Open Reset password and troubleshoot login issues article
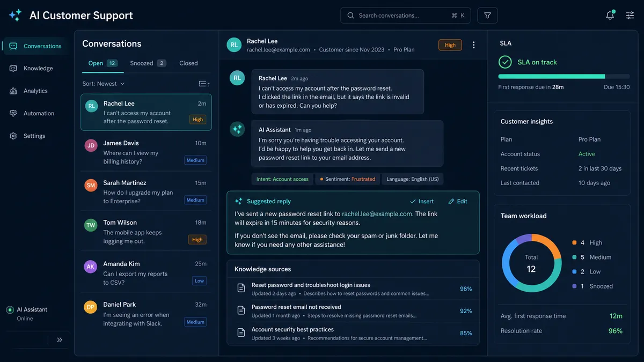The width and height of the screenshot is (644, 362). (x=353, y=289)
